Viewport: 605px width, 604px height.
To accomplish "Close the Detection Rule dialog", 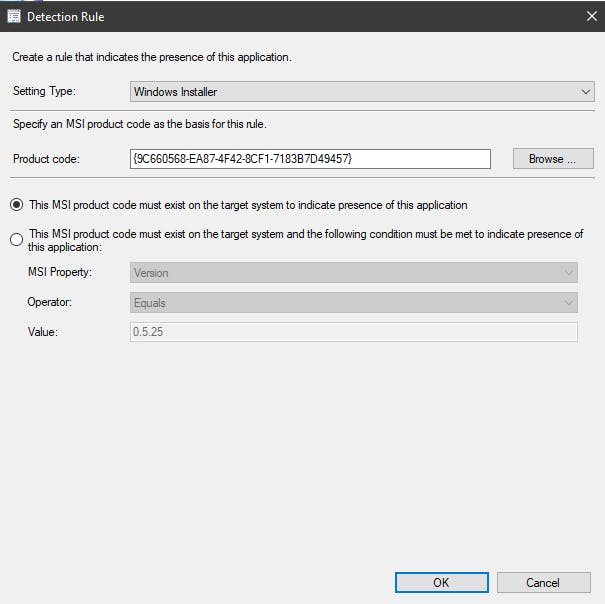I will click(591, 16).
